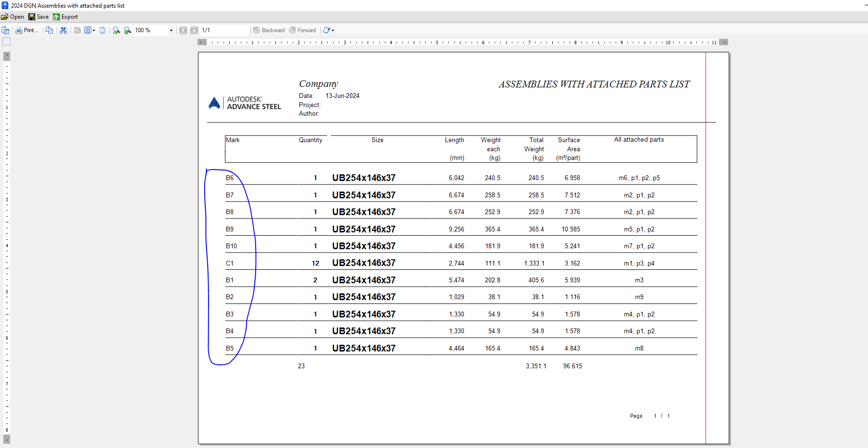Expand the multi-page view dropdown arrow
The width and height of the screenshot is (868, 448).
(94, 30)
